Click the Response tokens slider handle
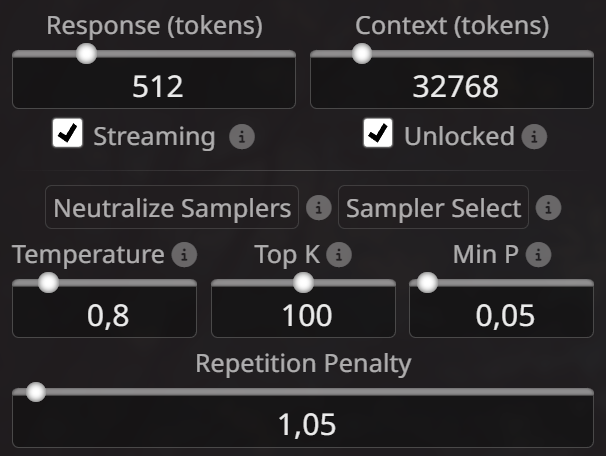 click(86, 53)
